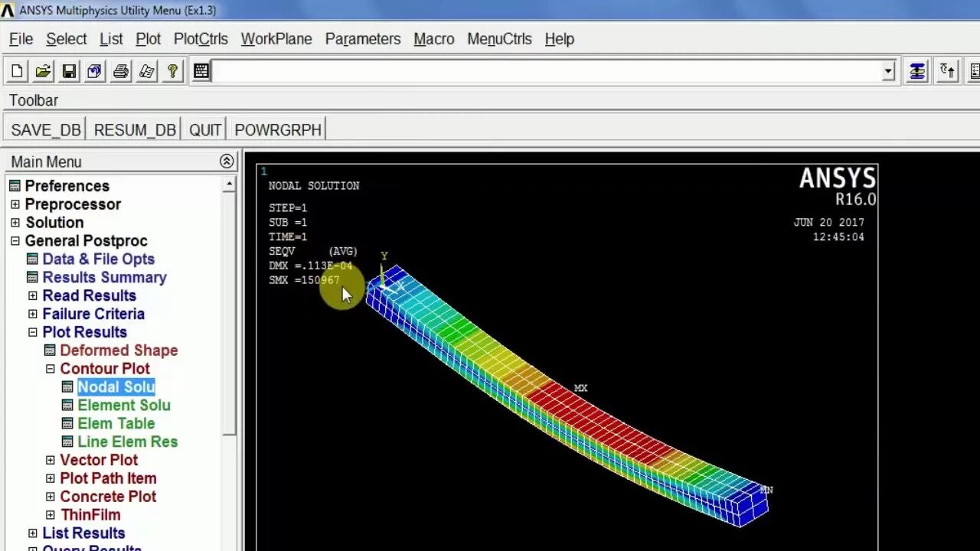Expand the Read Results node
Screen dimensions: 980x551
pyautogui.click(x=32, y=296)
